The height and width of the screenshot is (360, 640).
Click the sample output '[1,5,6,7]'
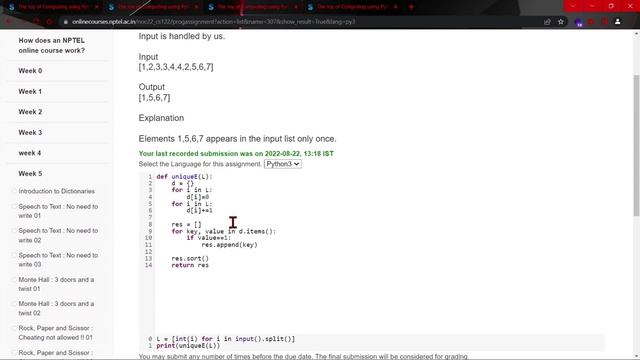pyautogui.click(x=154, y=98)
